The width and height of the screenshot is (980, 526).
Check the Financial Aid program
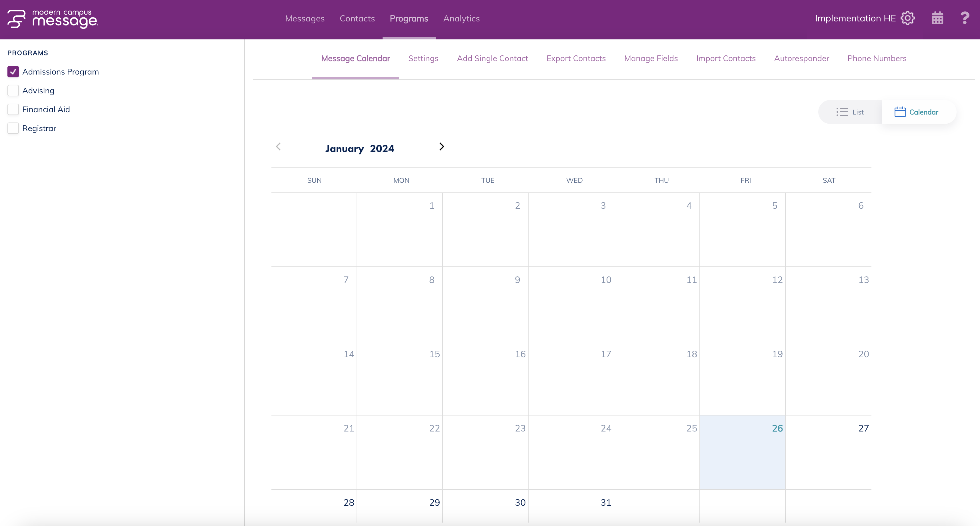click(x=13, y=109)
